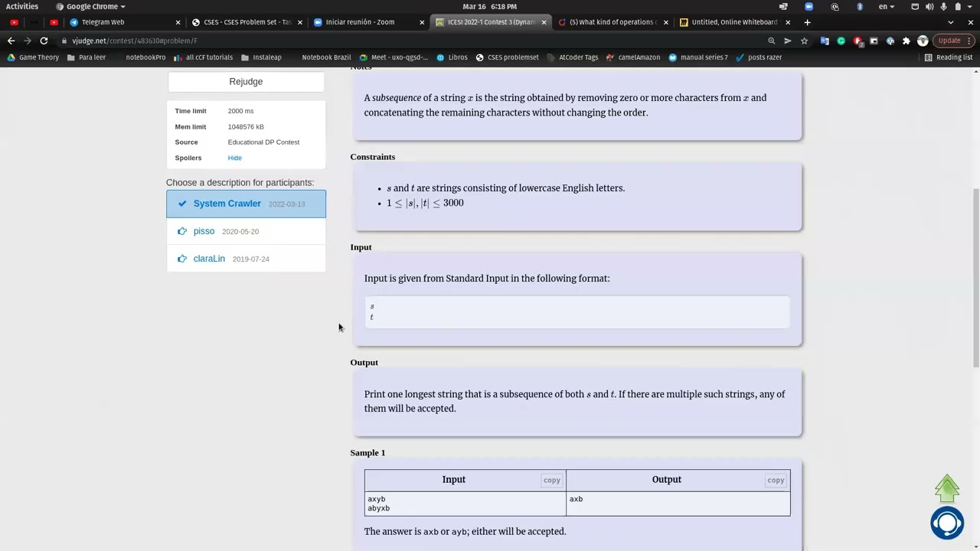Select claraLin description dated 2019-07-24
980x551 pixels.
tap(246, 259)
